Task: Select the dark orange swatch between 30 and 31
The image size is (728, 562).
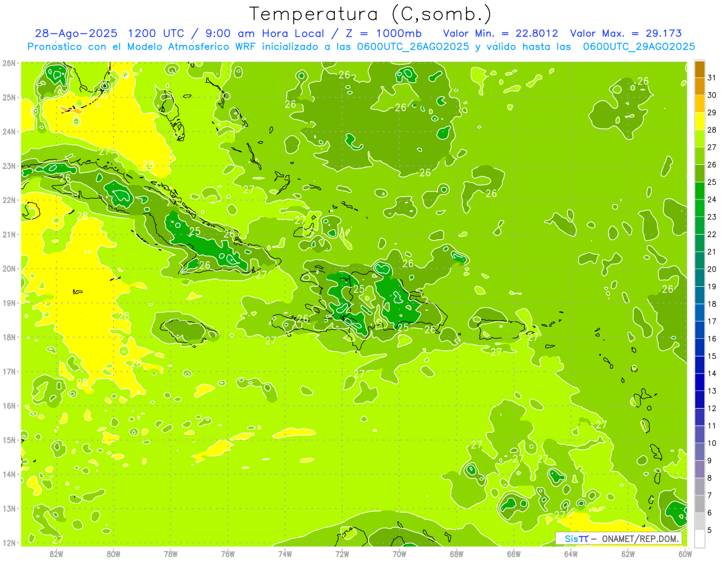Action: pyautogui.click(x=699, y=87)
